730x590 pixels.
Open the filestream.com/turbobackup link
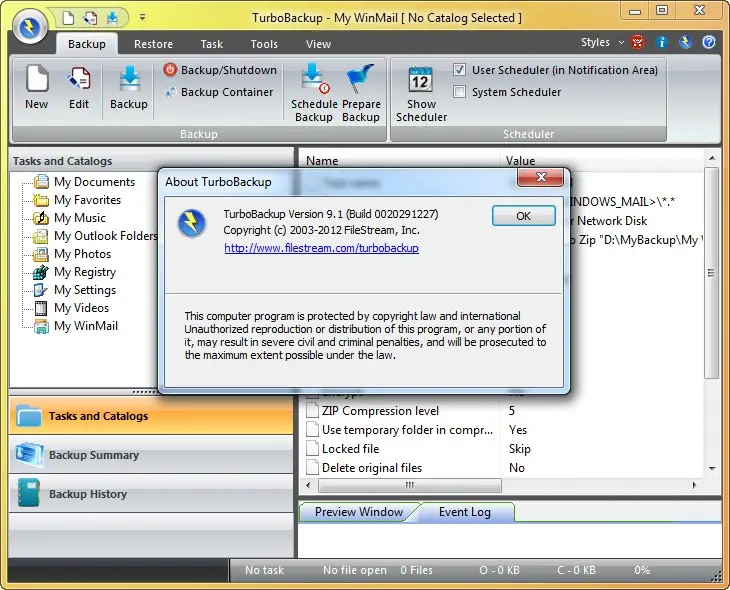[x=321, y=248]
